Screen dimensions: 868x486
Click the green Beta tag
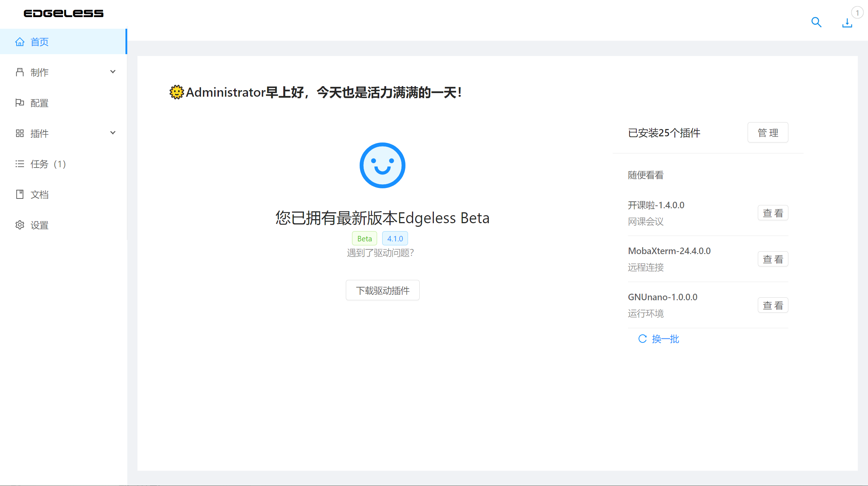pyautogui.click(x=364, y=238)
